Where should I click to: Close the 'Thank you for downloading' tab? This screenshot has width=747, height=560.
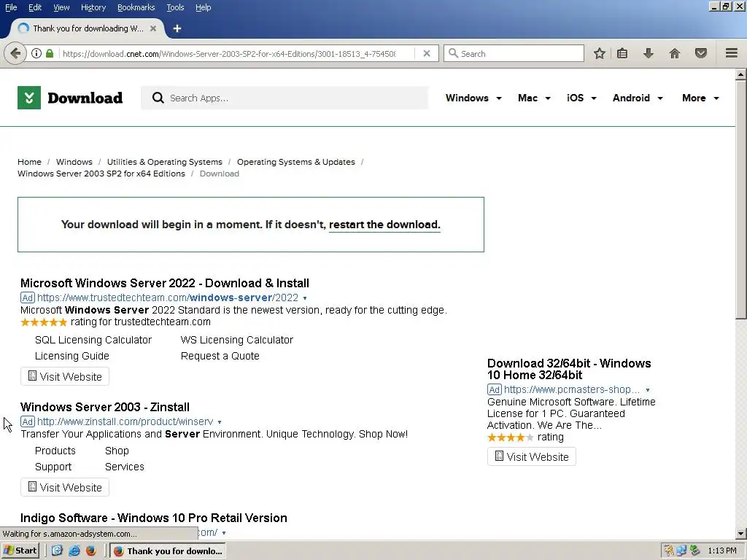point(153,28)
